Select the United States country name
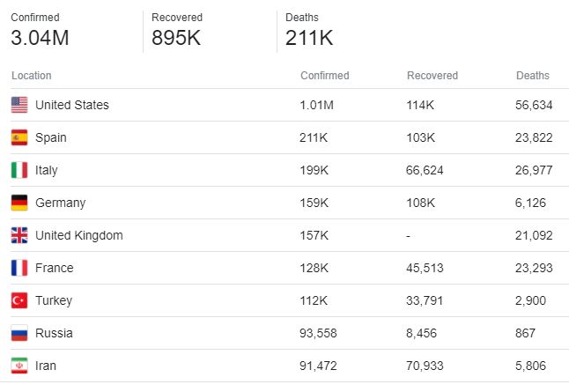This screenshot has width=569, height=392. (x=72, y=105)
